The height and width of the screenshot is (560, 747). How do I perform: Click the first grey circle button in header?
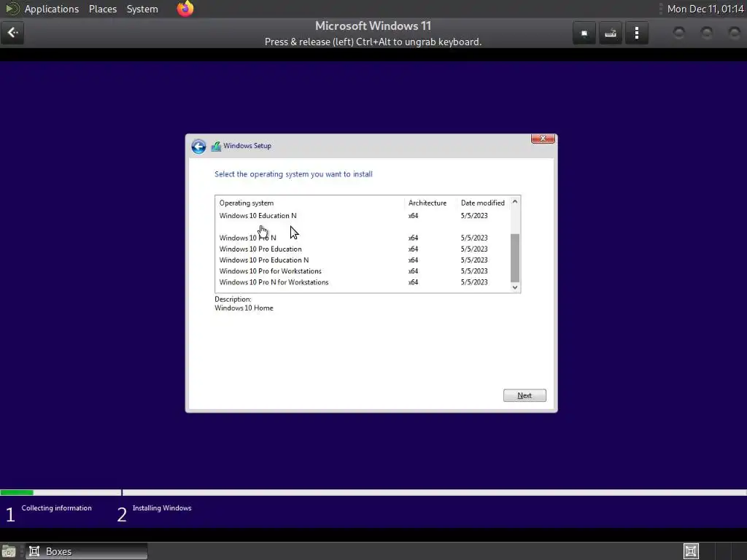coord(679,33)
